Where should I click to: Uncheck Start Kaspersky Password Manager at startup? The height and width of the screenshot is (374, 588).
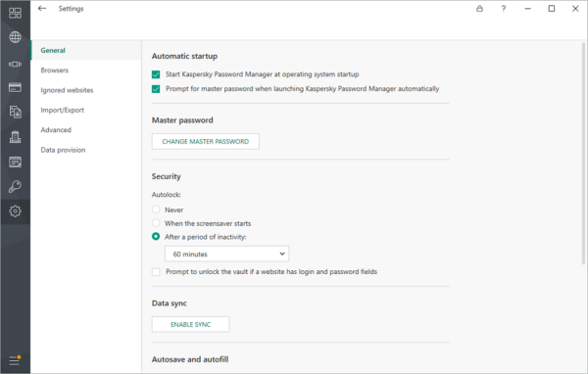(156, 74)
